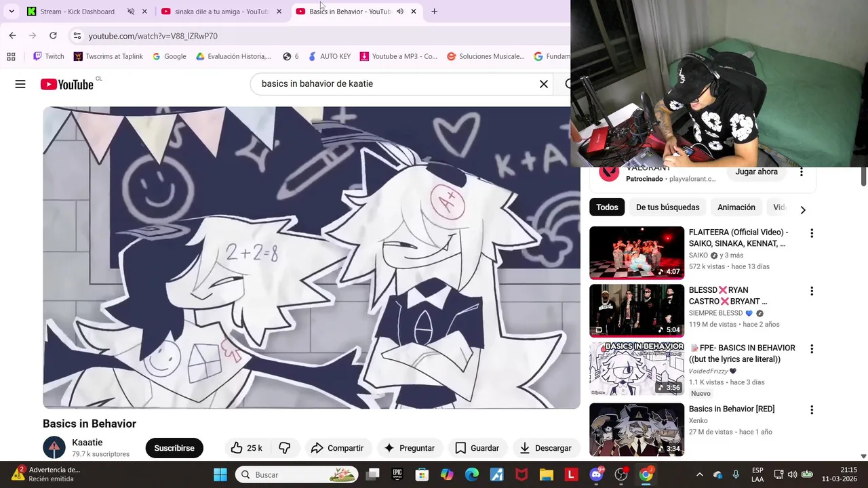Viewport: 868px width, 488px height.
Task: Open options for Basics in Behavior [RED] video
Action: click(x=811, y=410)
